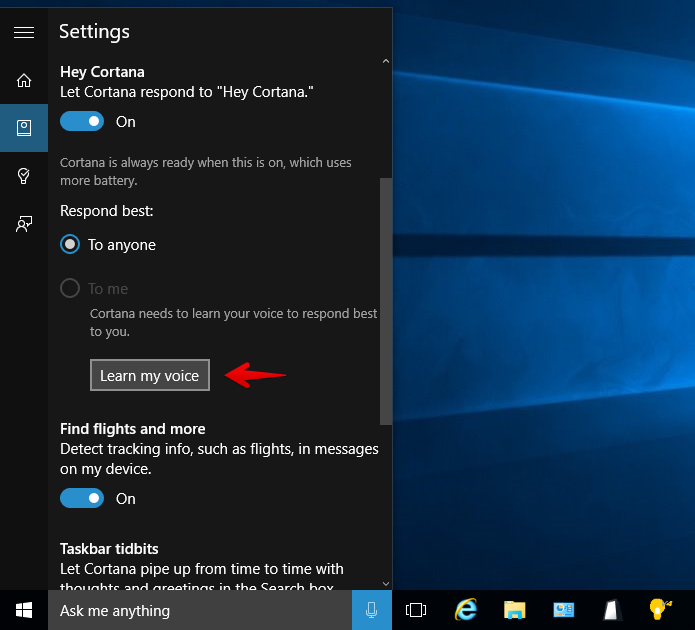Launch Internet Explorer from taskbar
Viewport: 695px width, 630px height.
click(x=465, y=610)
